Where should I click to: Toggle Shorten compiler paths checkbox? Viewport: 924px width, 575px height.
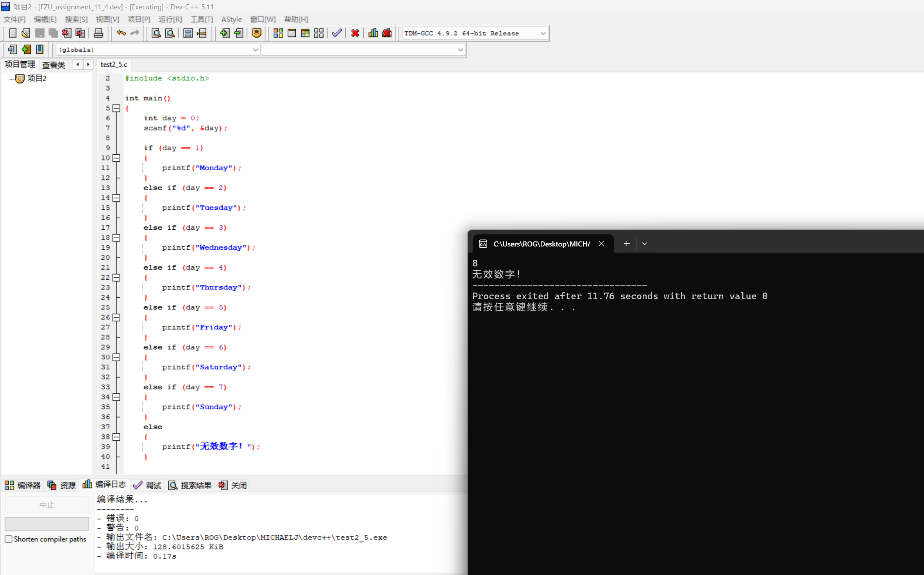point(9,539)
